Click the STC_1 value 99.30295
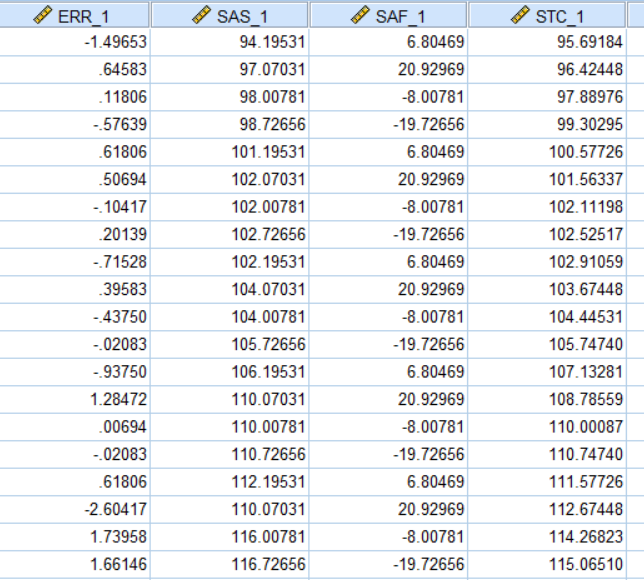The image size is (644, 580). pyautogui.click(x=590, y=124)
